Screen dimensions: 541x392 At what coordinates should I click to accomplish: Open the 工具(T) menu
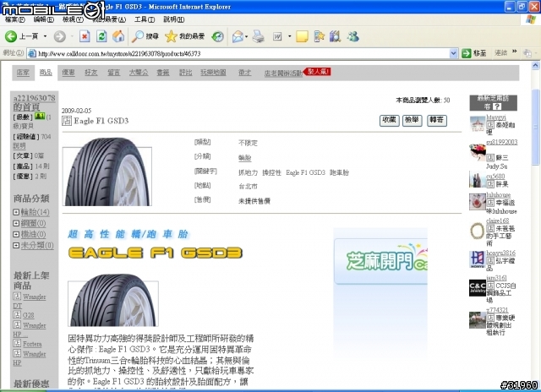145,19
